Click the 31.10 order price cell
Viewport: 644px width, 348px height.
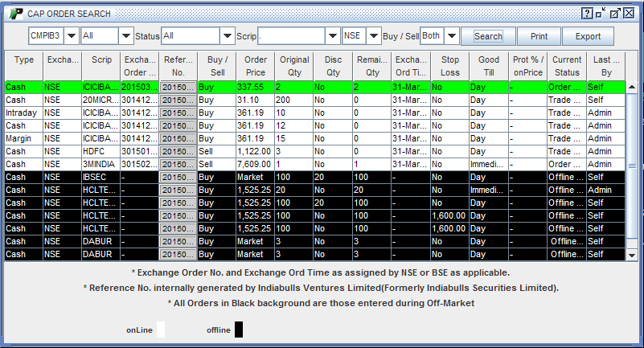coord(256,100)
